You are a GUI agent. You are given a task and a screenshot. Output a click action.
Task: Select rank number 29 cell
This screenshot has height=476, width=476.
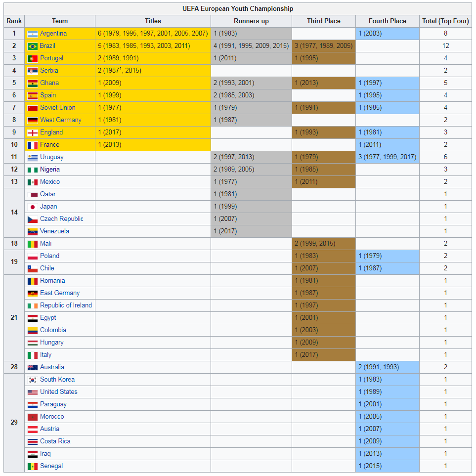[14, 423]
